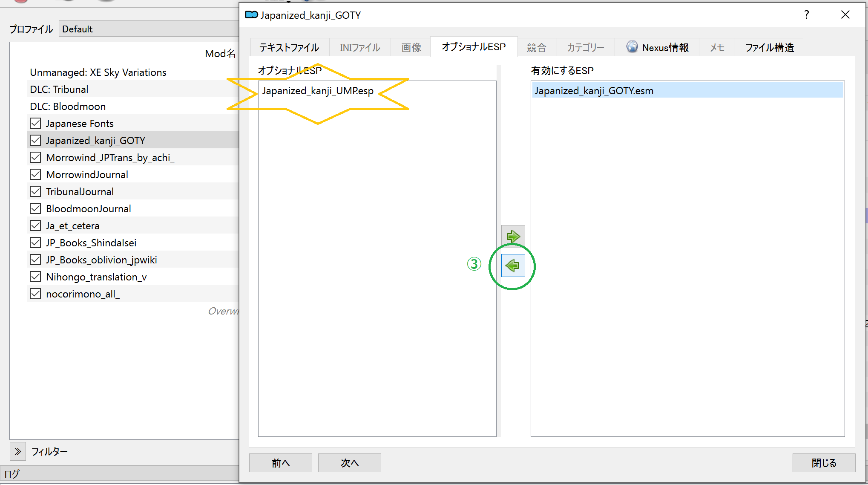868x485 pixels.
Task: Click the 閉じる button
Action: pos(823,463)
